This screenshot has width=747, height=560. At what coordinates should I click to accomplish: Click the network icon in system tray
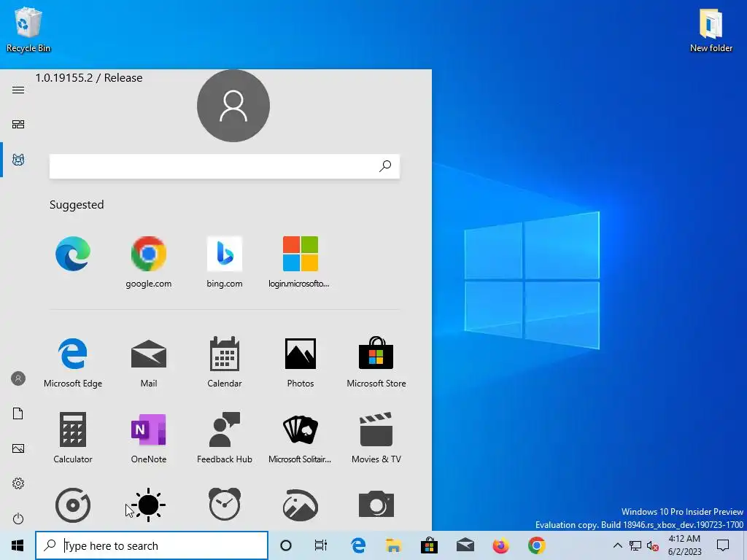pos(635,545)
